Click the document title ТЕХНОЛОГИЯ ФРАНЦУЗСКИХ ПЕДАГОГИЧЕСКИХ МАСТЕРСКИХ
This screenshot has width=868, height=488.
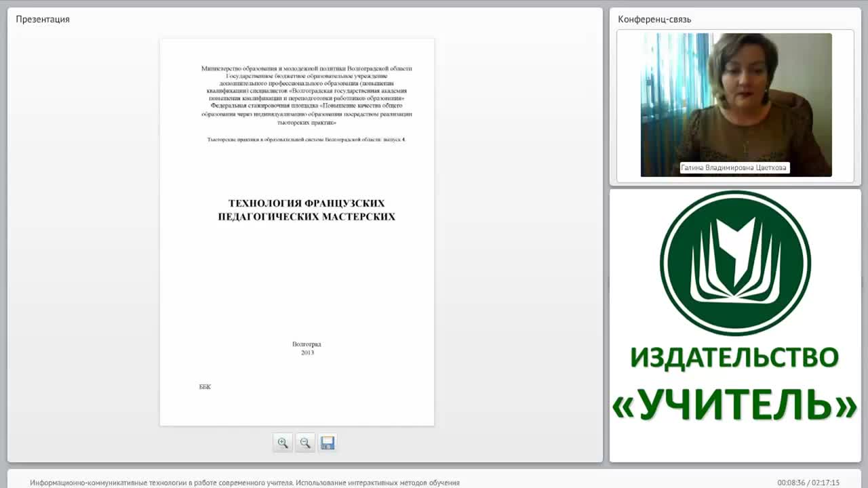(307, 210)
